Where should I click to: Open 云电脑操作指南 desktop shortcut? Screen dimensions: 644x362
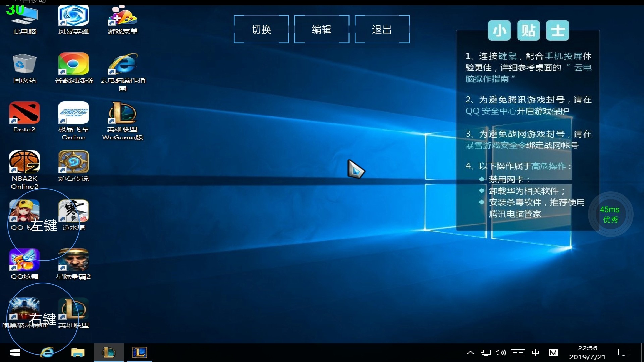click(122, 72)
